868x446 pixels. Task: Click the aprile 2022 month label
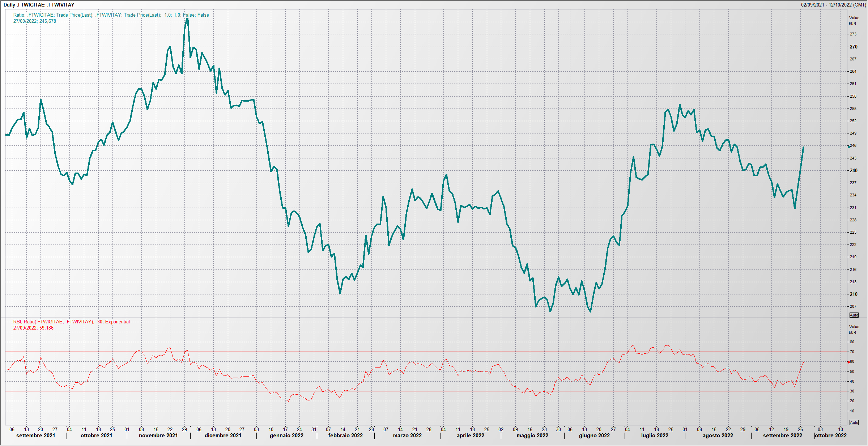pos(471,436)
